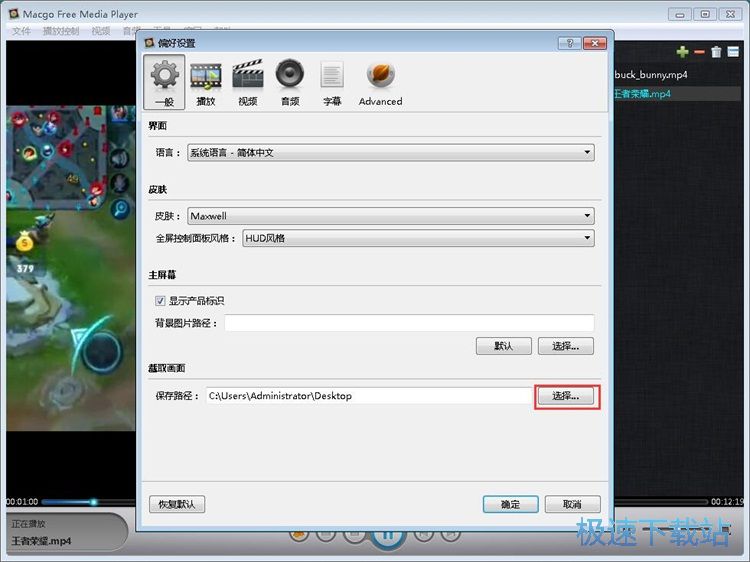The width and height of the screenshot is (750, 562).
Task: Open the 播放 playback settings tab
Action: [x=206, y=82]
